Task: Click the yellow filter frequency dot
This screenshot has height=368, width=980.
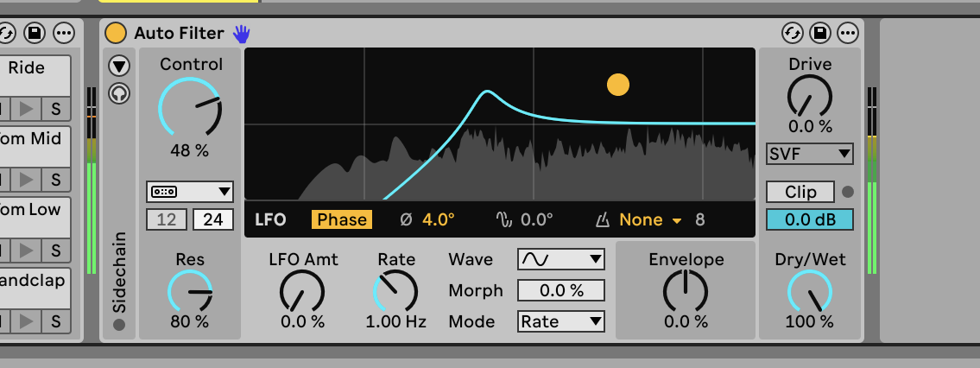Action: coord(618,85)
